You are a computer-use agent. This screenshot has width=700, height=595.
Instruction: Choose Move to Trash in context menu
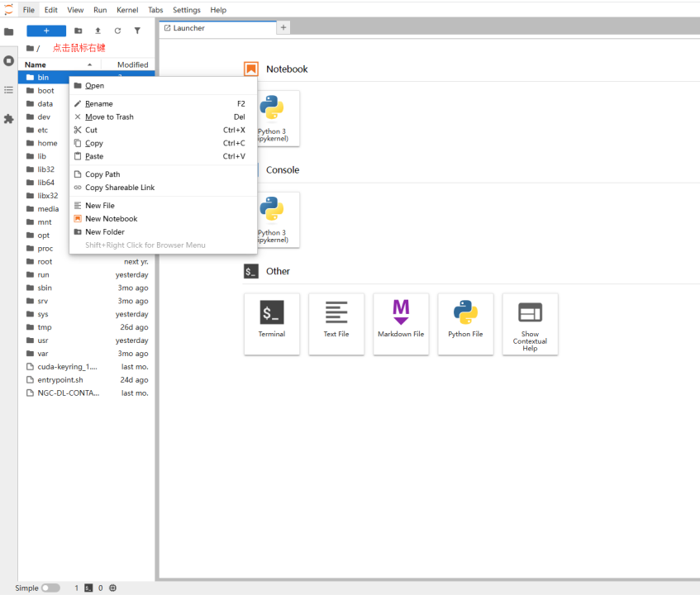click(163, 117)
